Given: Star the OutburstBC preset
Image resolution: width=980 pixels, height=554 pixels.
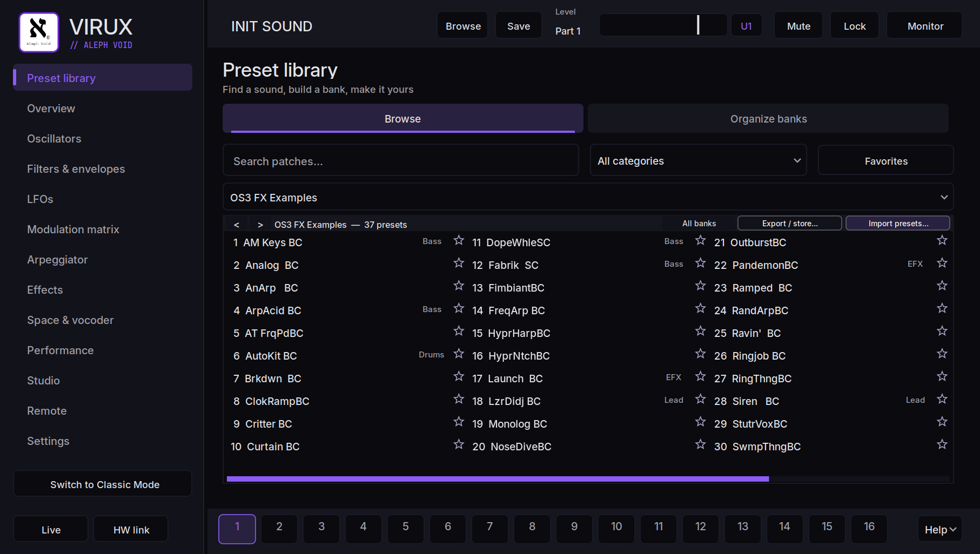Looking at the screenshot, I should [x=942, y=240].
